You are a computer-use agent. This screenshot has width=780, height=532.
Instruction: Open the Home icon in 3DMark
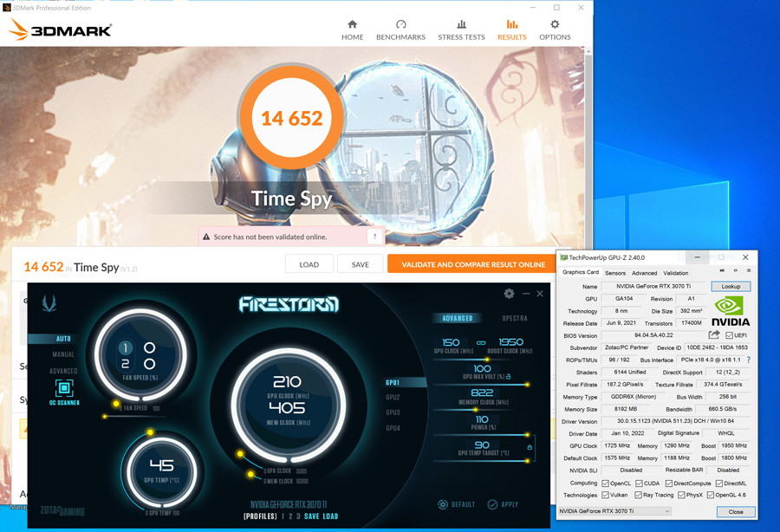pos(352,24)
